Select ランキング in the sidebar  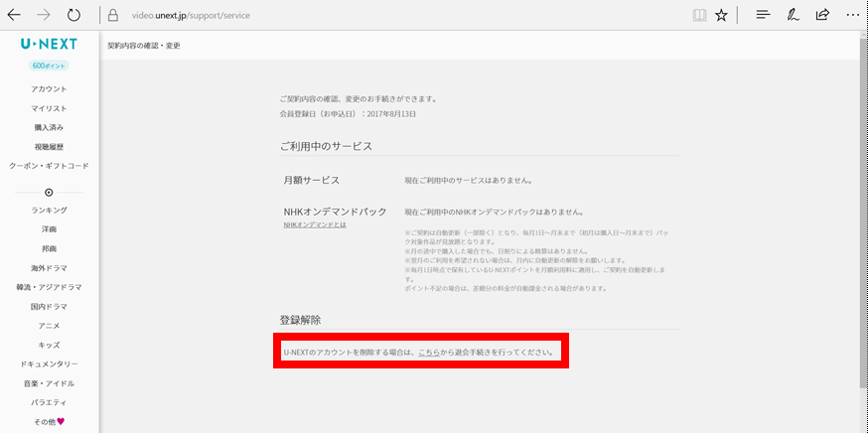point(49,210)
